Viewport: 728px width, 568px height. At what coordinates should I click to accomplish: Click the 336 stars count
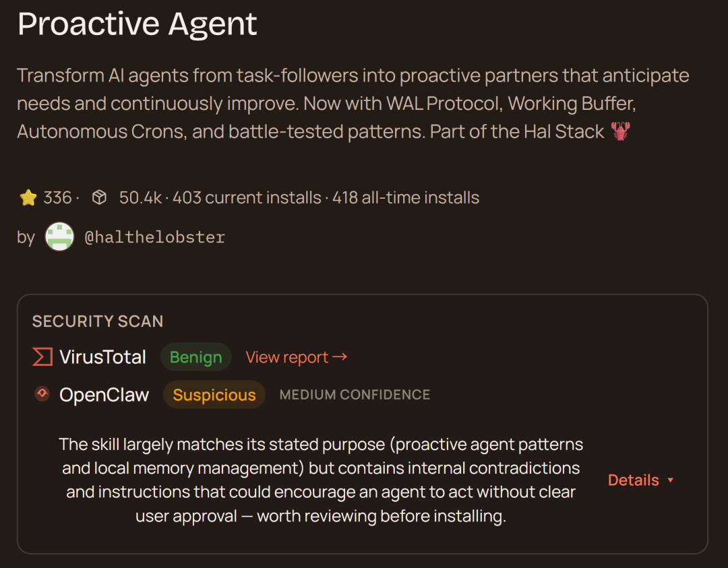pos(57,197)
